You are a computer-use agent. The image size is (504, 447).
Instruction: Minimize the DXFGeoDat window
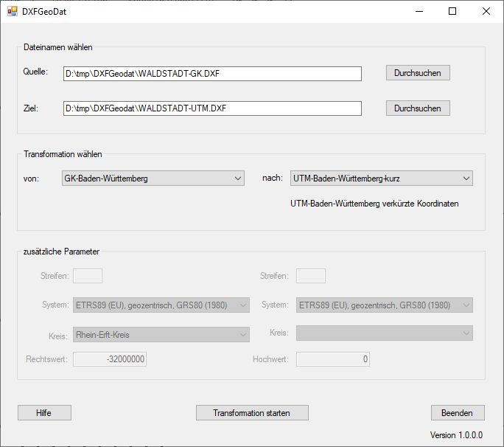tap(419, 11)
